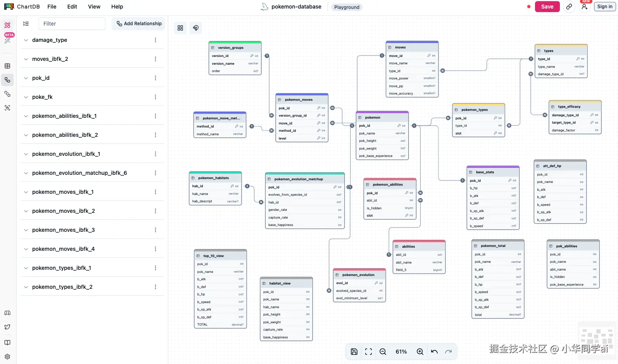Open options menu for damage_type relationship
The image size is (618, 364).
[x=155, y=40]
